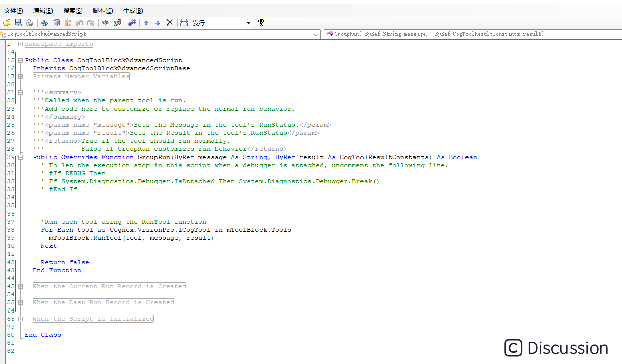The width and height of the screenshot is (622, 364).
Task: Open the 生成(B) menu
Action: (133, 11)
